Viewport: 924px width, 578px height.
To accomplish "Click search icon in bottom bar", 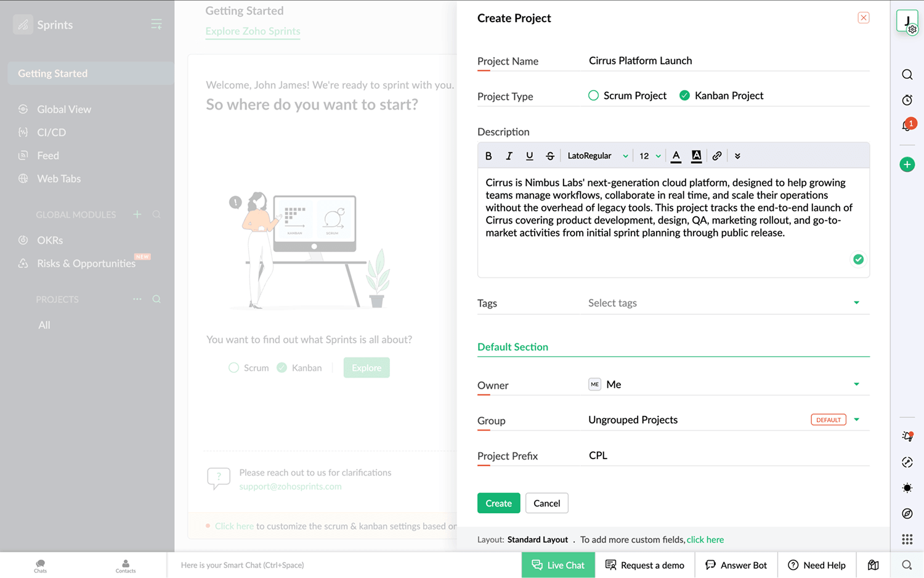I will click(907, 565).
